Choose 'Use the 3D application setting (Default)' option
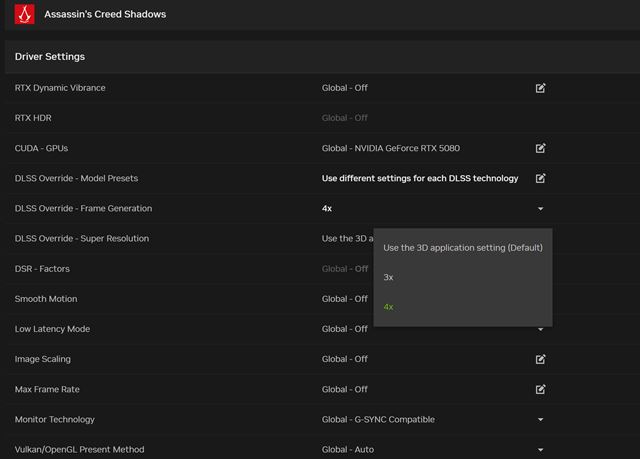 click(x=462, y=247)
